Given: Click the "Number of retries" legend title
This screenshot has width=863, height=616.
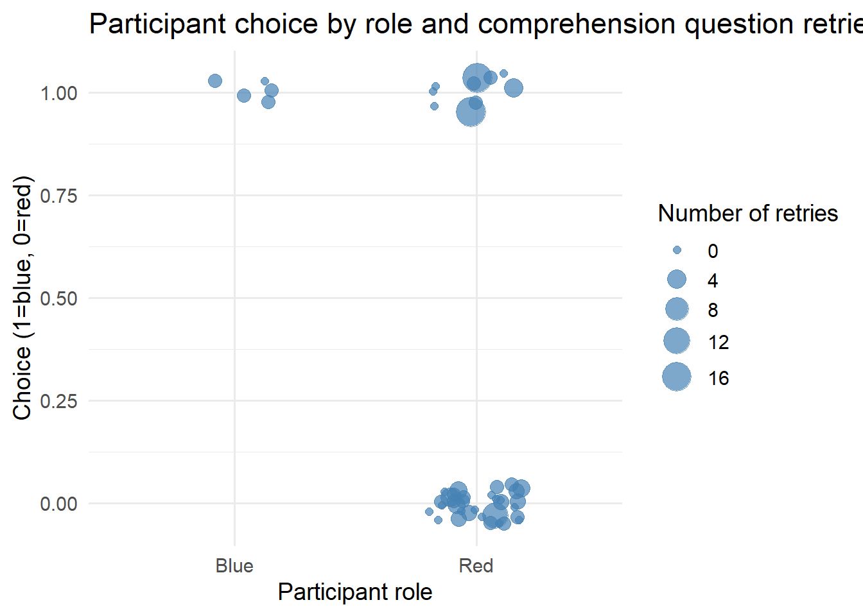Looking at the screenshot, I should tap(747, 213).
